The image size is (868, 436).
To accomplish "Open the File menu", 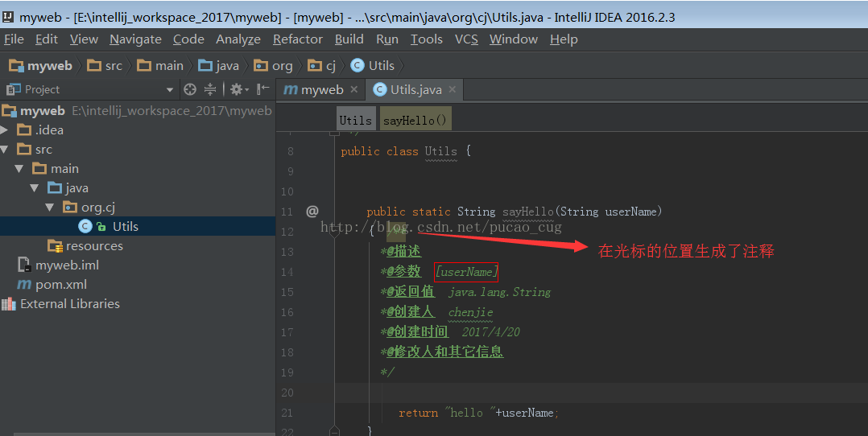I will click(x=14, y=39).
